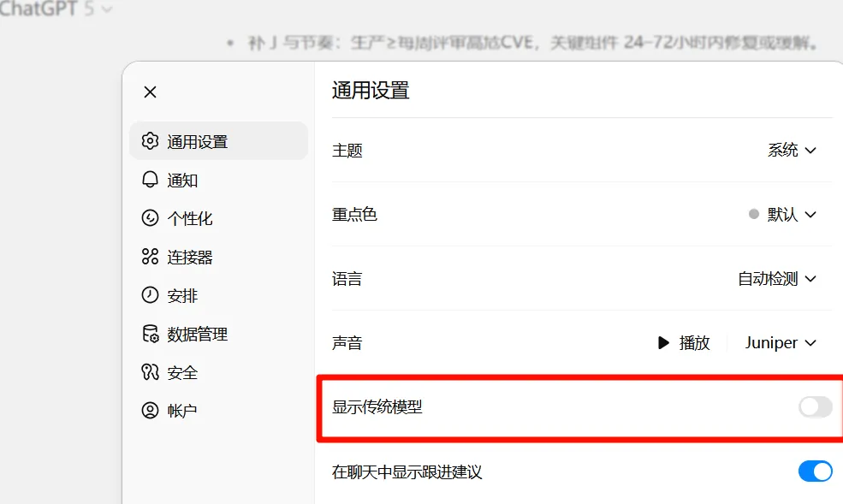Click the 在聊天中显示跟进建议 label text
This screenshot has width=843, height=504.
click(x=407, y=471)
